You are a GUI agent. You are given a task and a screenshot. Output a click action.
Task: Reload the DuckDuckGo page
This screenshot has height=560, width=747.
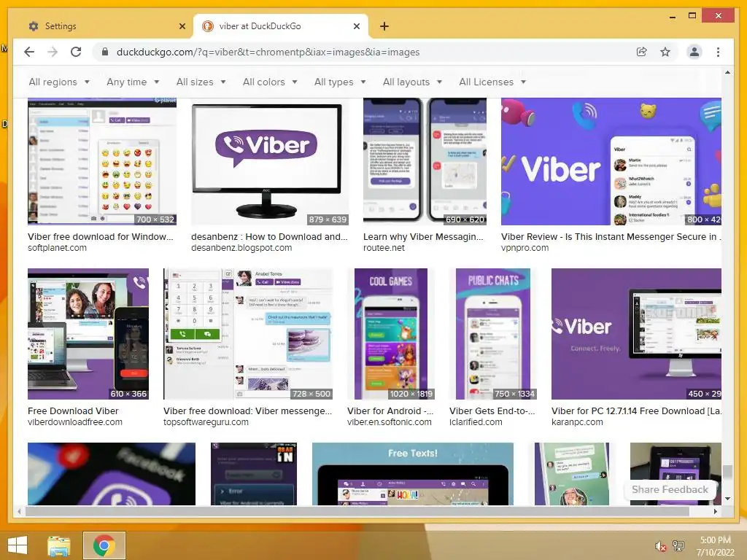coord(76,52)
